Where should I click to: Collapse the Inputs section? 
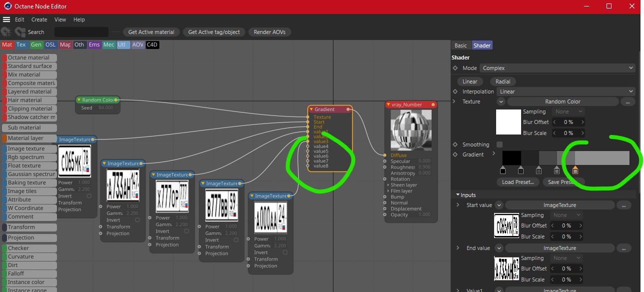click(x=458, y=195)
